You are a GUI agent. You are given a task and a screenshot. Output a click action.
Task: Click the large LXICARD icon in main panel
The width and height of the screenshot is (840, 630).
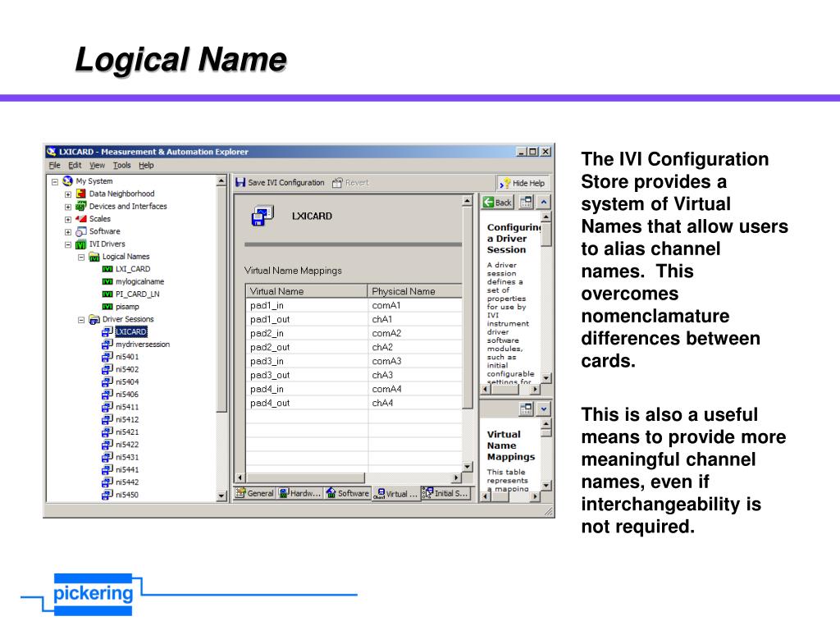click(x=262, y=216)
